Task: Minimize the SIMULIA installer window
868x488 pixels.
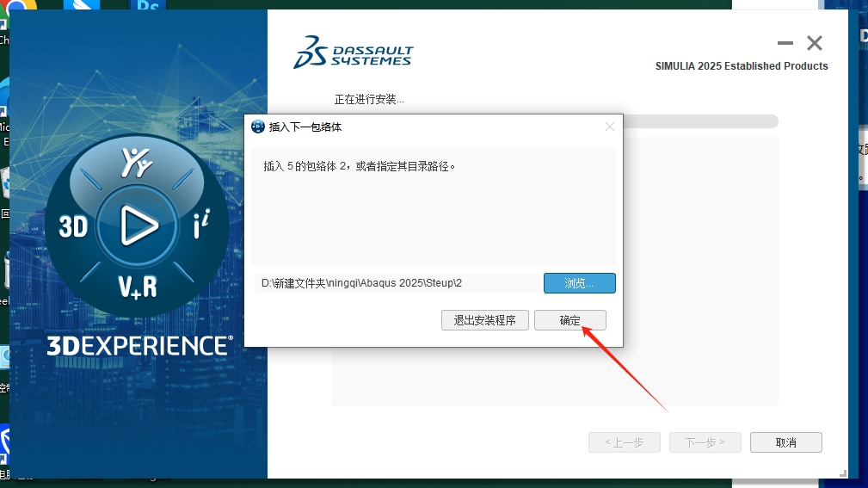Action: 785,43
